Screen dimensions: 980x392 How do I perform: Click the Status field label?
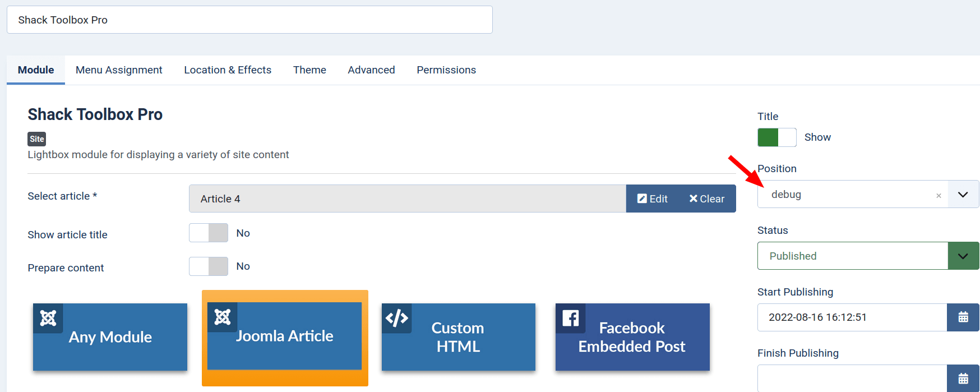click(773, 230)
